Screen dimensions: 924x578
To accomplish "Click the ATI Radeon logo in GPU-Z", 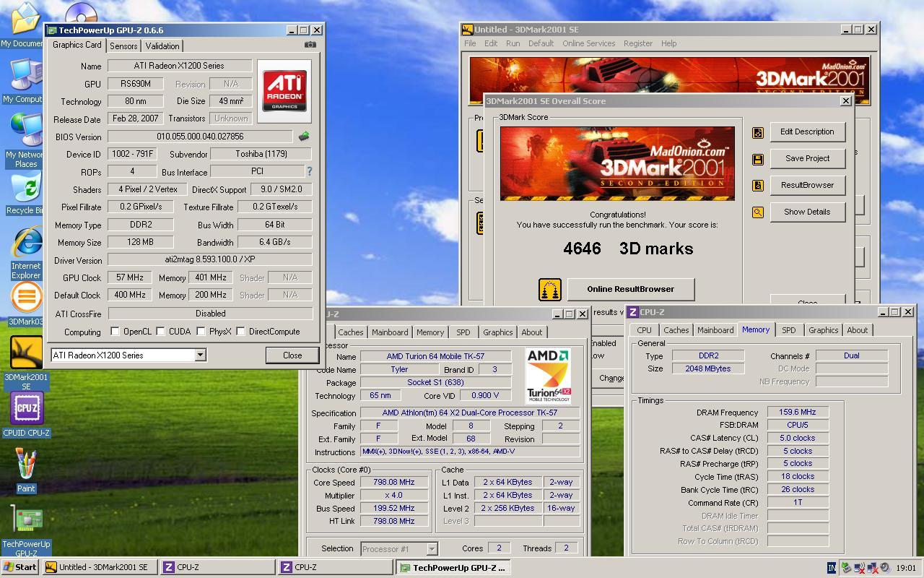I will pos(284,91).
